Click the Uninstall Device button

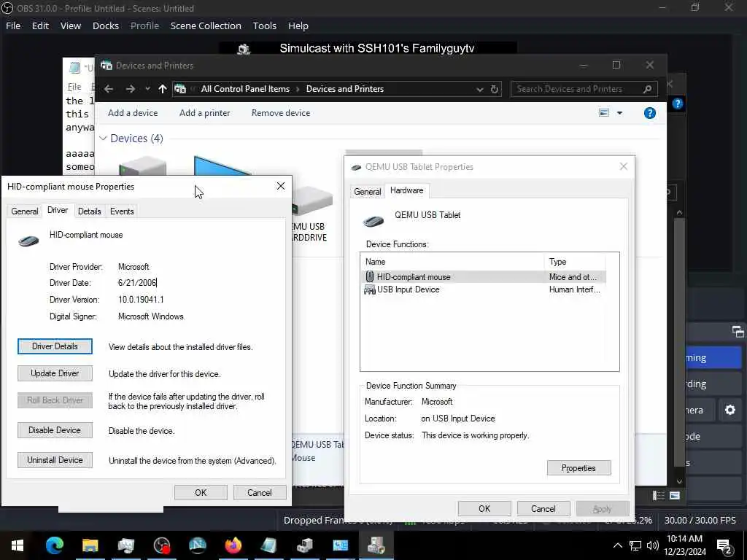tap(55, 460)
